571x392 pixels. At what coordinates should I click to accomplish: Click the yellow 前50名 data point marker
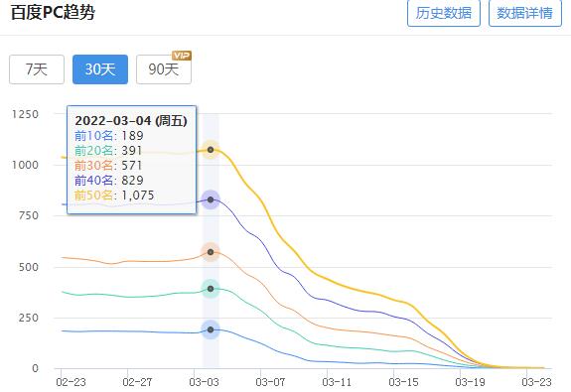(211, 150)
